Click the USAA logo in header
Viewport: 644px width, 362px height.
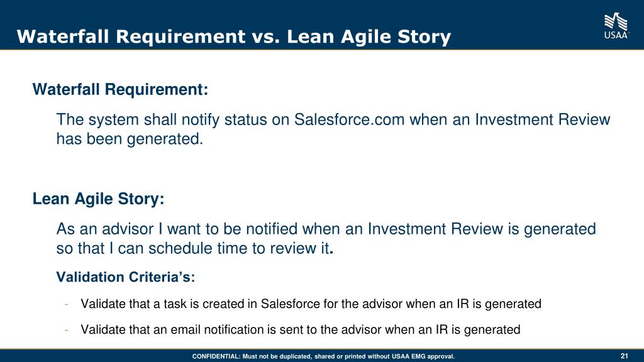click(616, 25)
